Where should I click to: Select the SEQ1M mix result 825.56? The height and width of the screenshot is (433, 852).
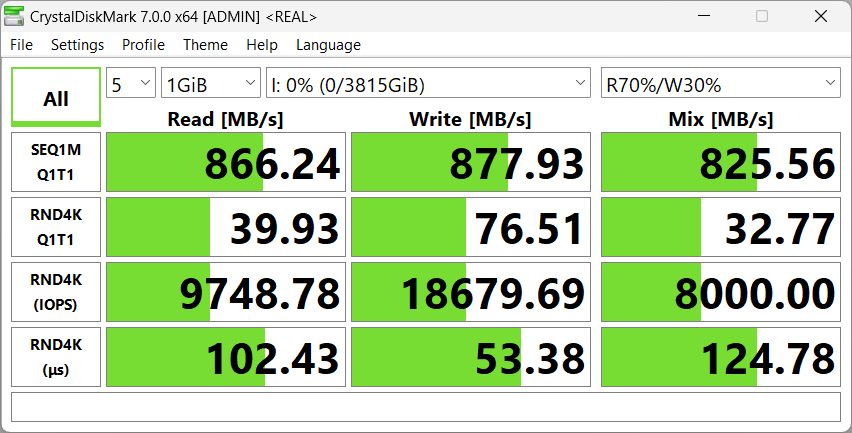(x=721, y=162)
